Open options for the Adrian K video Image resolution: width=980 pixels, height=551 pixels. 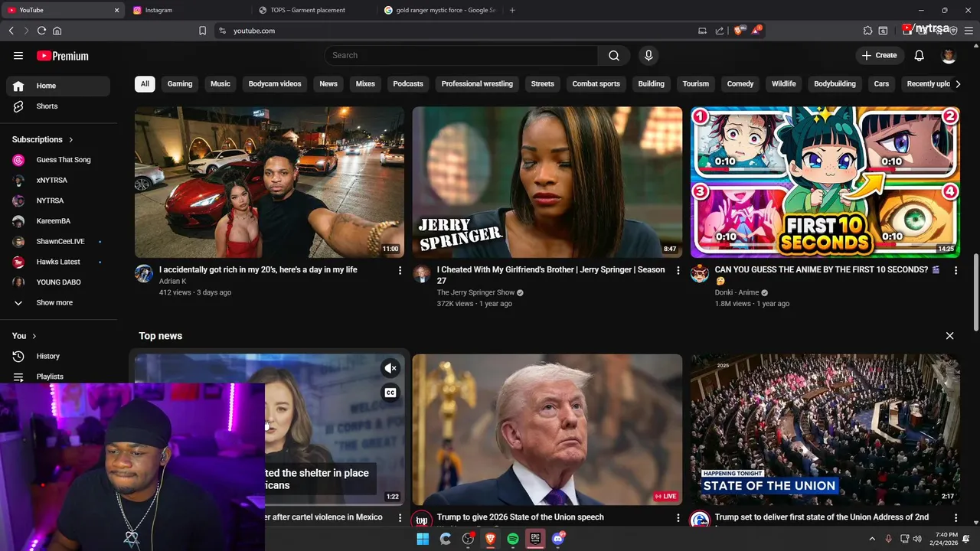coord(400,270)
